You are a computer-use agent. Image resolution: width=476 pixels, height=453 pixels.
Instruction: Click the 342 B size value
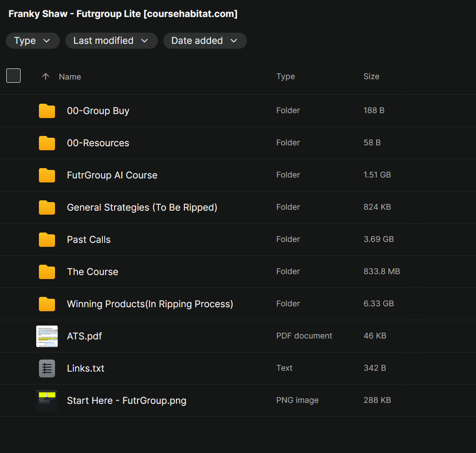[374, 368]
